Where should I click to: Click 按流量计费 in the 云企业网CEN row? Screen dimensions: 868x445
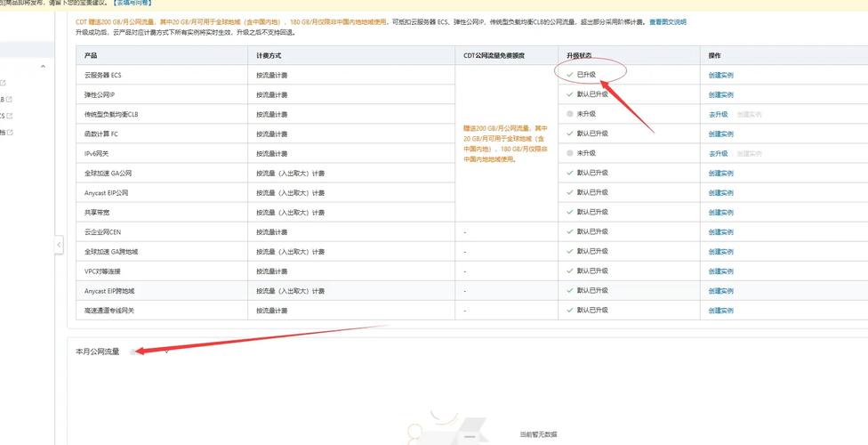tap(272, 232)
